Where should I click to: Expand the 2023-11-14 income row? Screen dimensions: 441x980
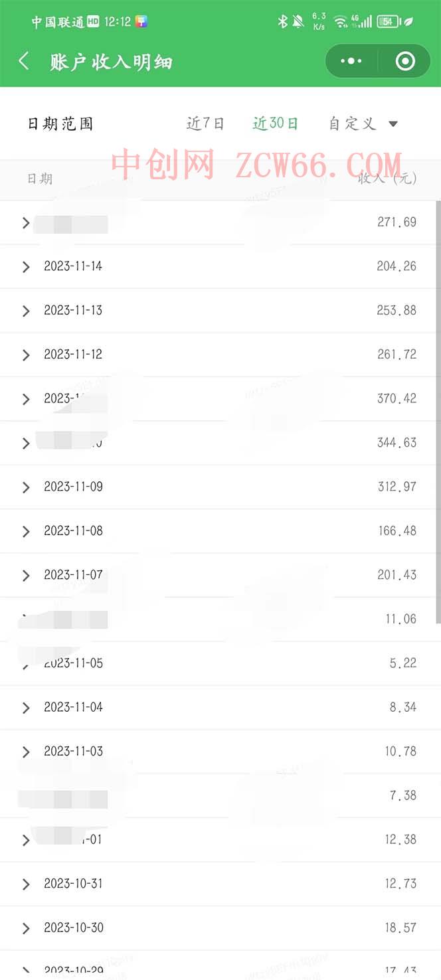tap(26, 267)
